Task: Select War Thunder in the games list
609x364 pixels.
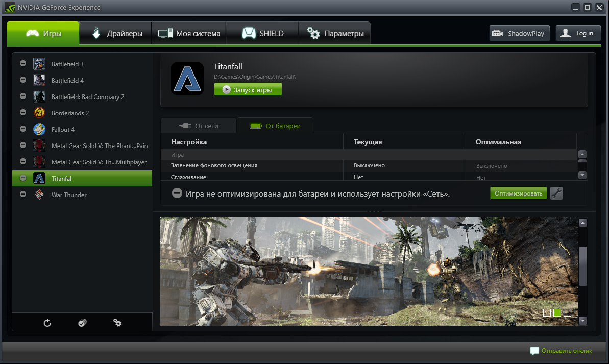Action: tap(82, 194)
